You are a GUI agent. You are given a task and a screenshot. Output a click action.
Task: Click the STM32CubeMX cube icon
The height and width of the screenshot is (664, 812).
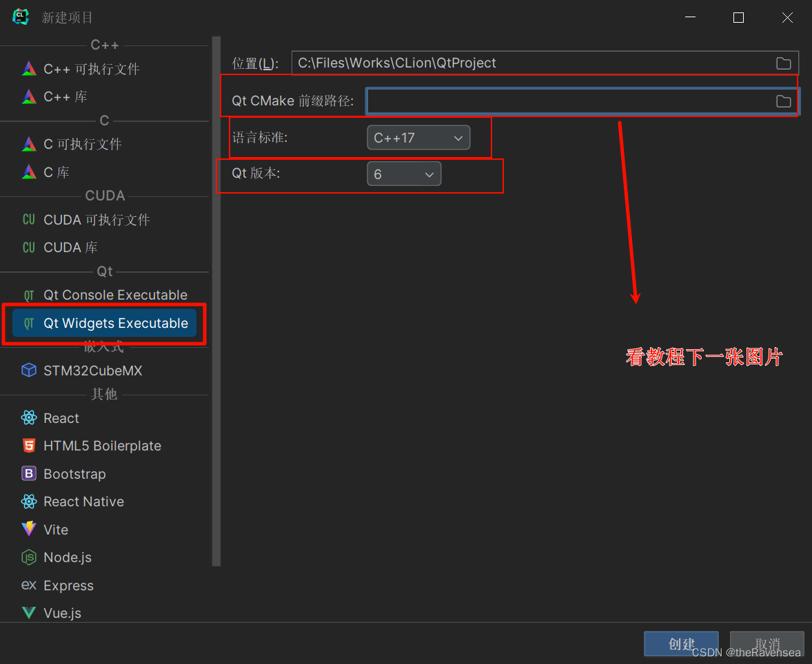pyautogui.click(x=29, y=370)
